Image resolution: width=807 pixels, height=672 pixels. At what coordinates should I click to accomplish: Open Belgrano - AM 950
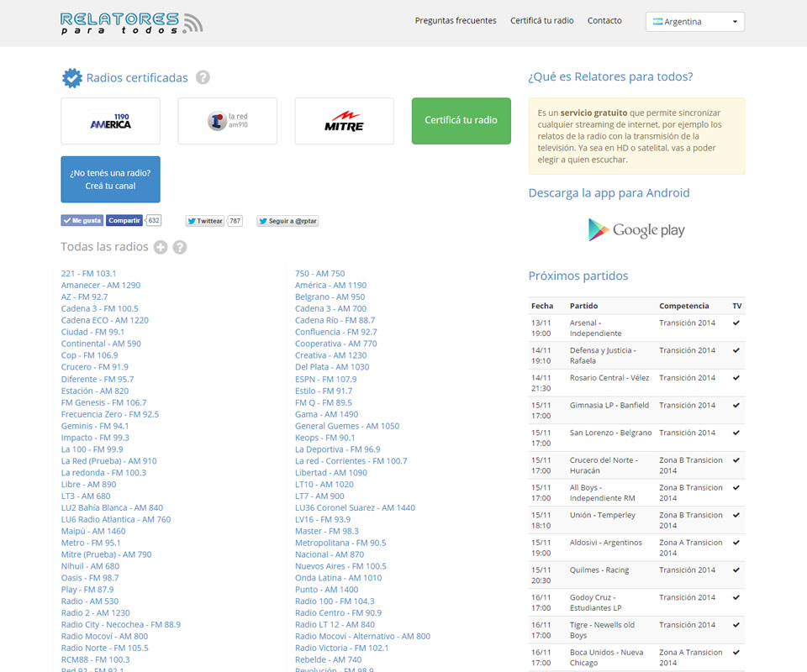coord(330,297)
